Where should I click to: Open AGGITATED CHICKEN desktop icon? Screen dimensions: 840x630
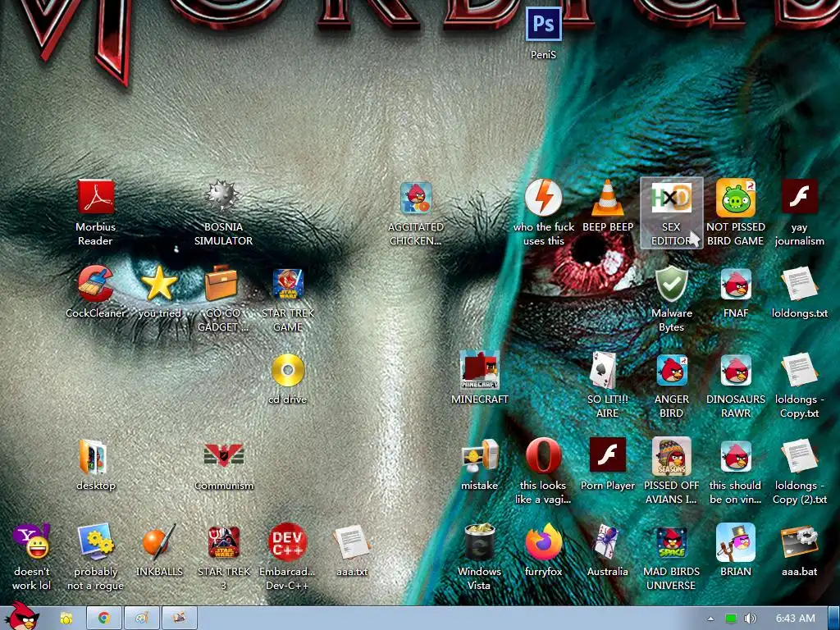click(416, 198)
